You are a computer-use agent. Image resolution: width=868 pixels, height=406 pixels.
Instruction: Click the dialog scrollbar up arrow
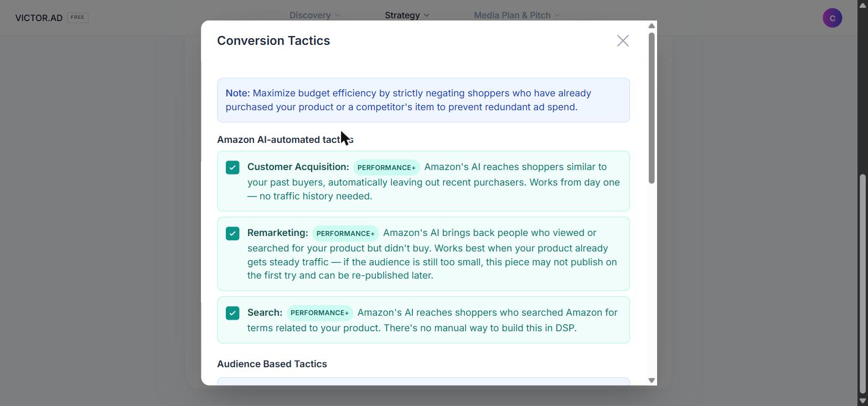click(x=652, y=26)
